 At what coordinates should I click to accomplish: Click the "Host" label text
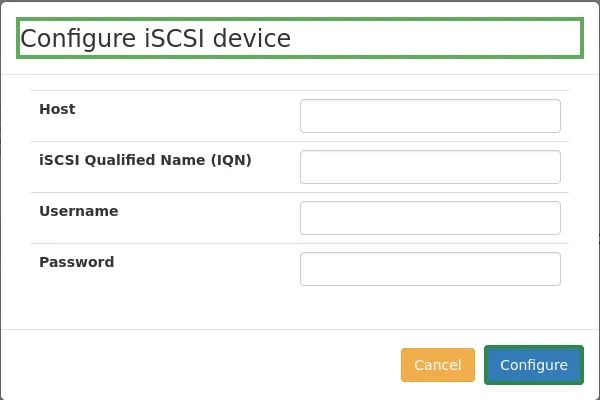coord(57,109)
